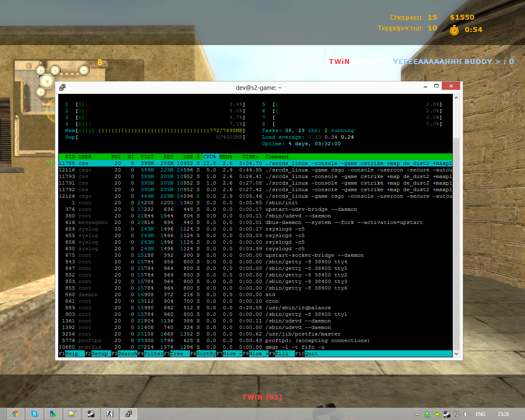Click the Steam icon in the system tray
Screen dimensions: 525x420
click(x=447, y=414)
